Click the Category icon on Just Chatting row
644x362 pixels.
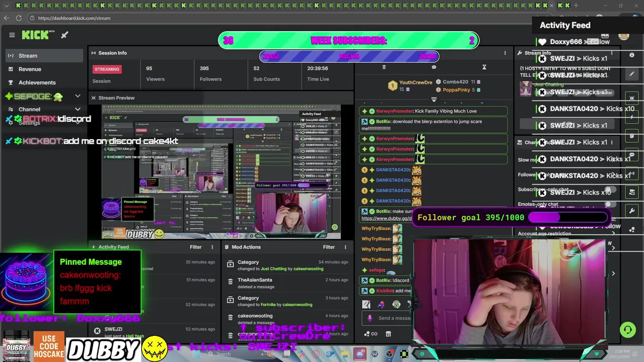pyautogui.click(x=230, y=263)
